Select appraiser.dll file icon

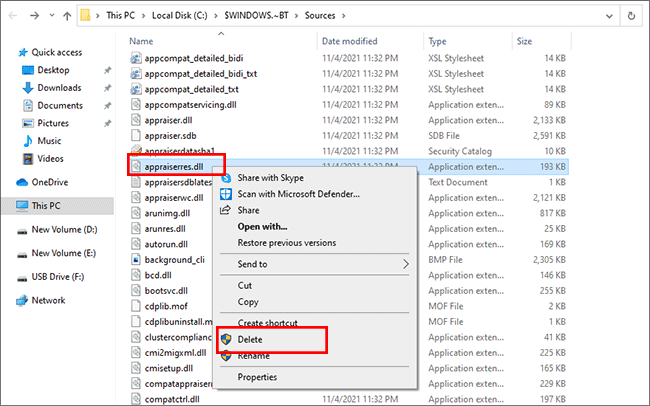tap(136, 120)
